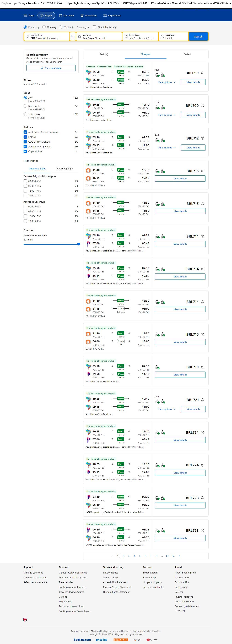
Task: Click the swap origin and destination arrows icon
Action: coord(73,36)
